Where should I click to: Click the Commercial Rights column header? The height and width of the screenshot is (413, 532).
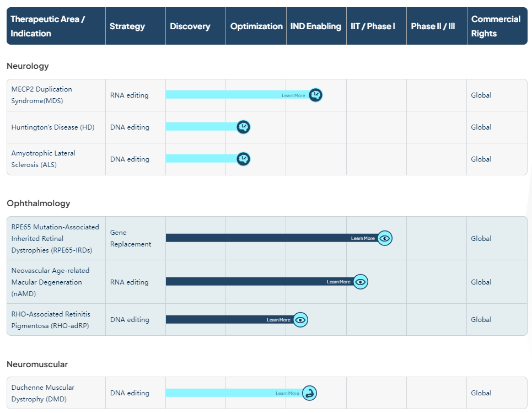tap(496, 26)
